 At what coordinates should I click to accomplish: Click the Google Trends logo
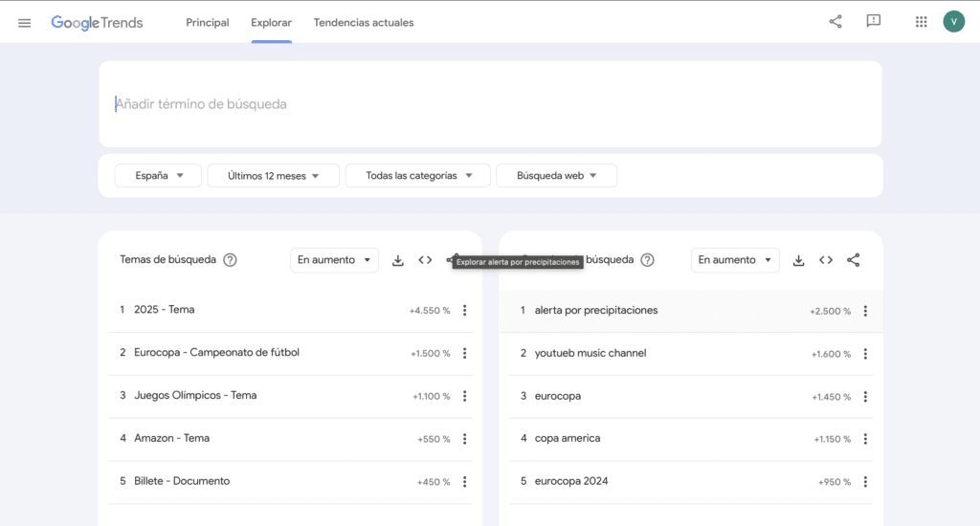97,23
